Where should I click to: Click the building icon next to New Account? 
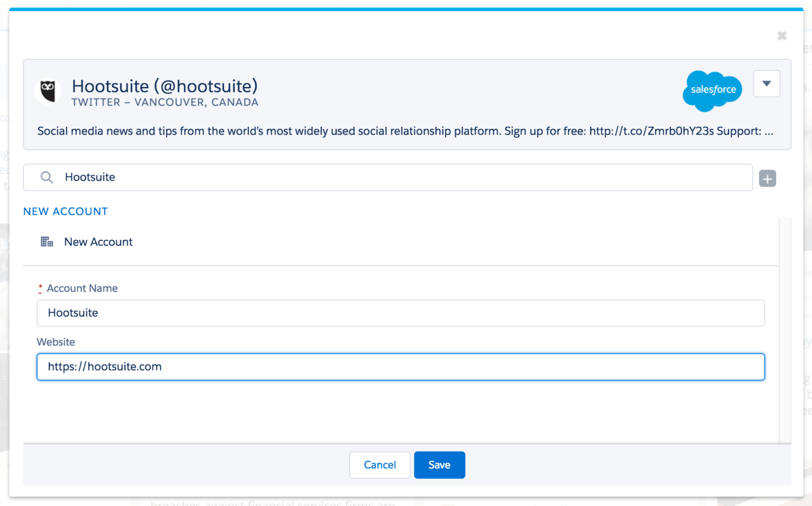point(47,241)
